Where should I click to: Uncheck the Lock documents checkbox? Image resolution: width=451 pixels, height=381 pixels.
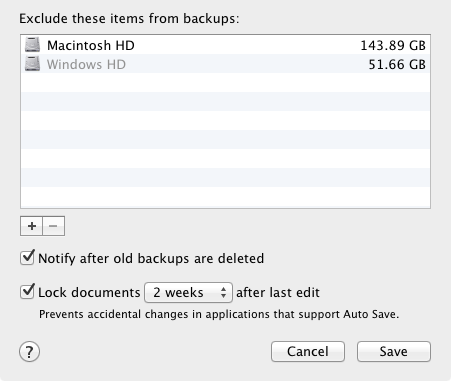point(27,292)
